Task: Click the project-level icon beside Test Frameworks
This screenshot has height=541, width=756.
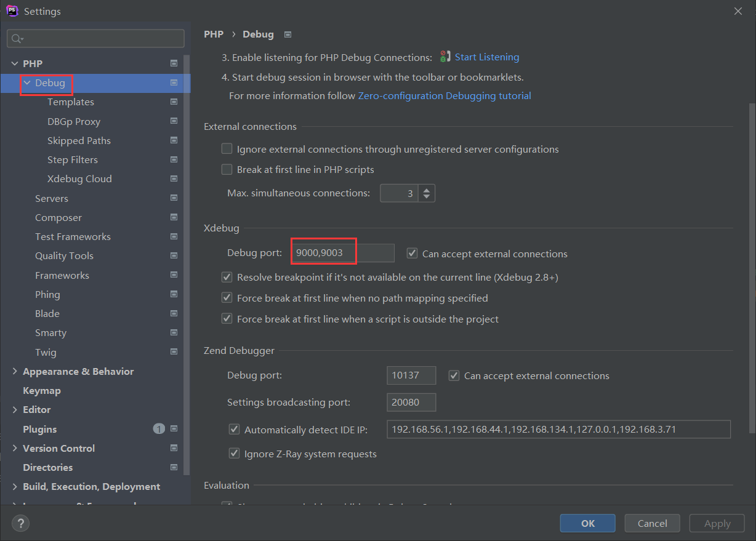Action: pos(174,236)
